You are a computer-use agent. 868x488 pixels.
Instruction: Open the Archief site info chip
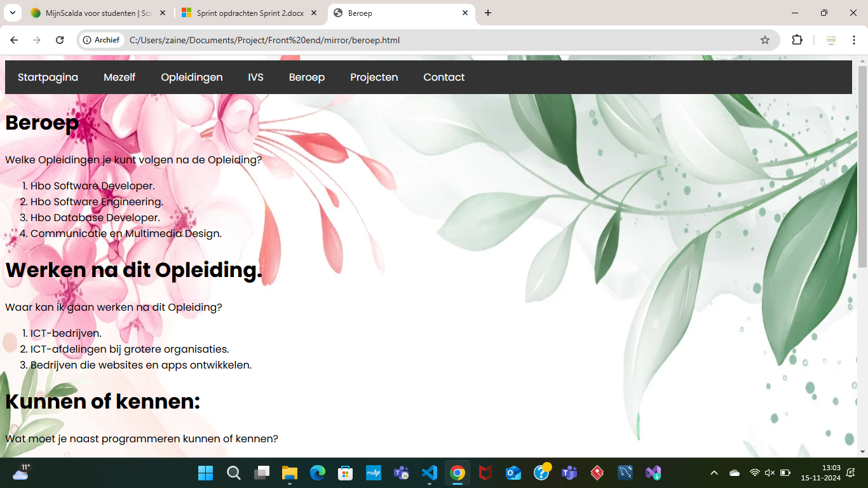click(102, 40)
